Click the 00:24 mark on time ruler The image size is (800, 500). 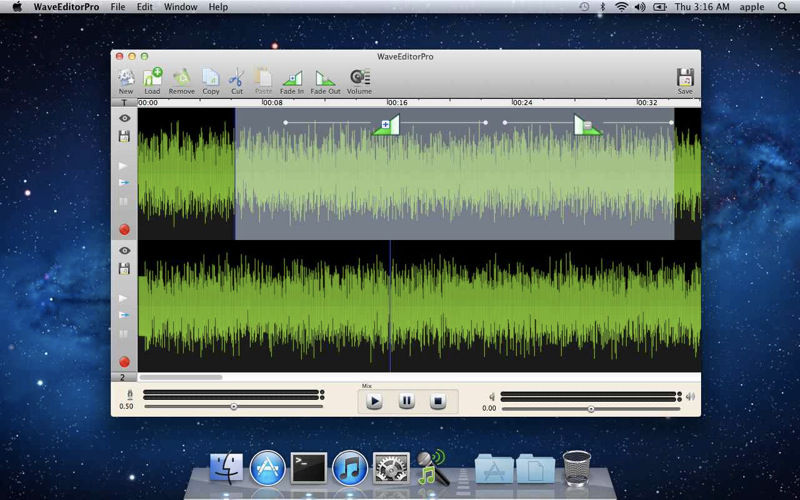[522, 103]
